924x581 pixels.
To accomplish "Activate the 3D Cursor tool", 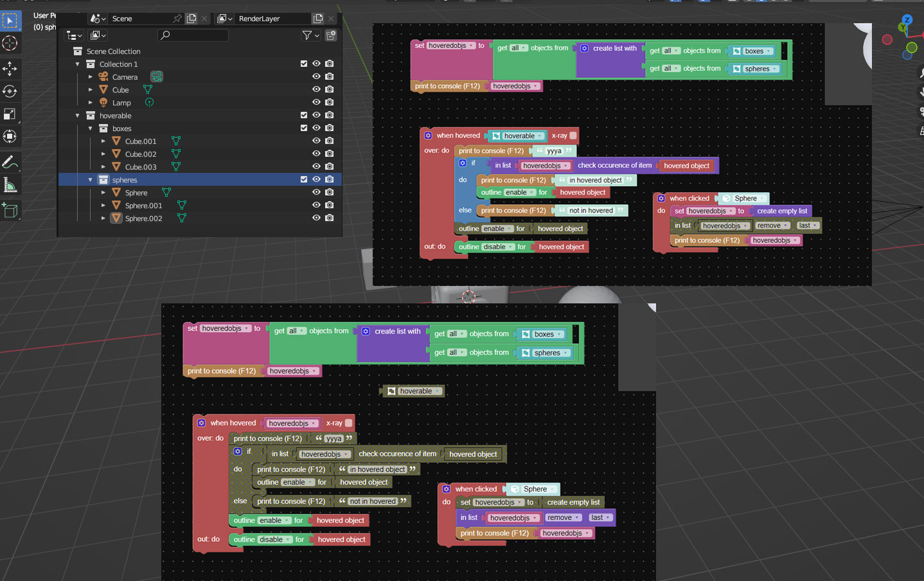I will [x=10, y=43].
